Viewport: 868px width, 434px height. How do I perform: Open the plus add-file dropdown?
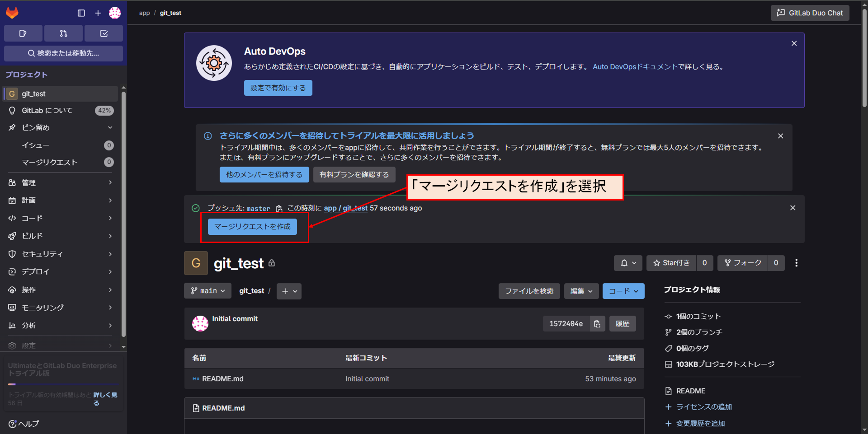coord(289,291)
